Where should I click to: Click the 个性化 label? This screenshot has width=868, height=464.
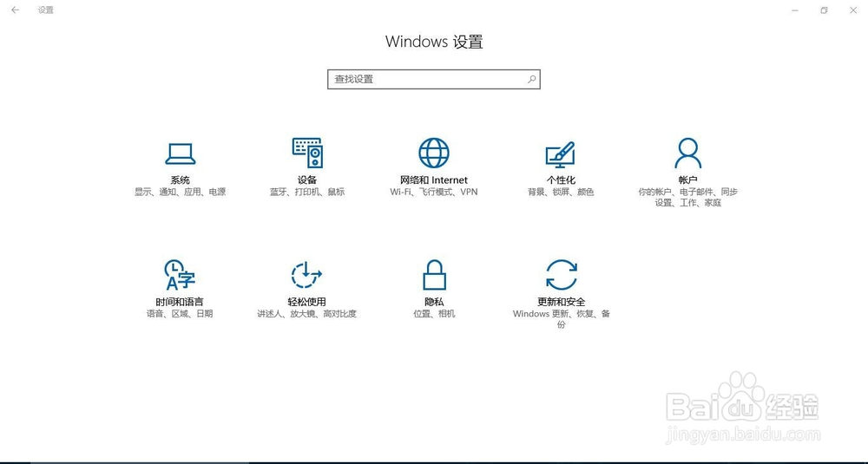point(561,180)
